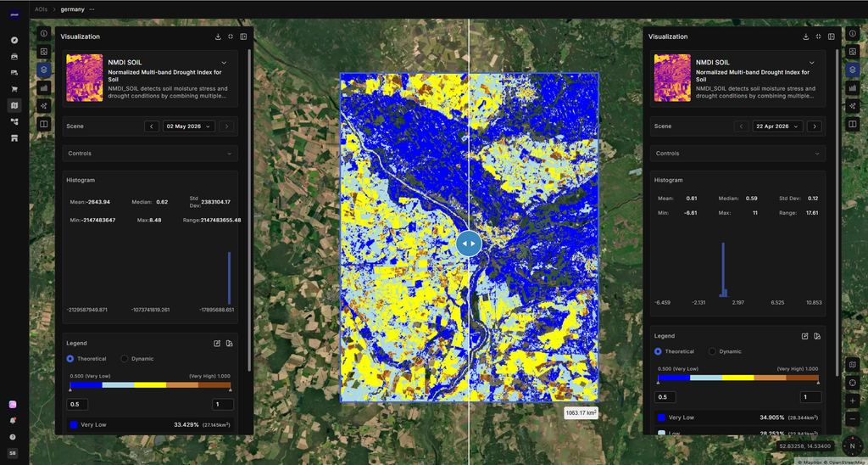Click the 1 maximum input in left legend
Image resolution: width=868 pixels, height=465 pixels.
point(223,405)
